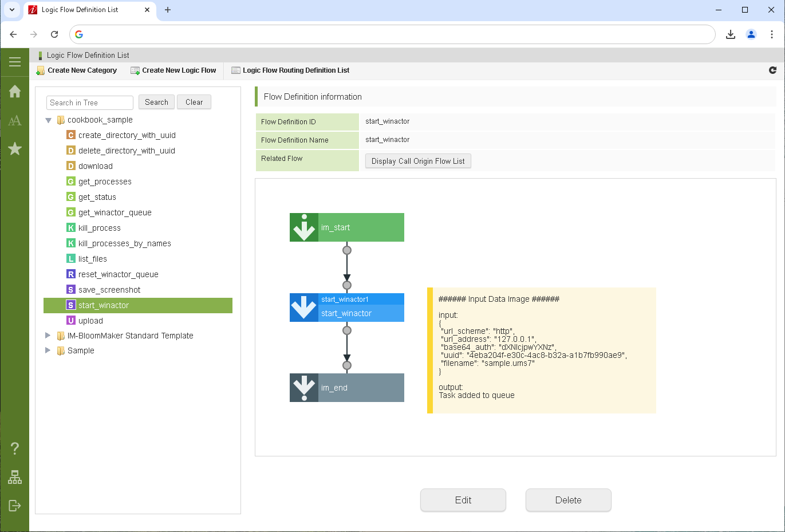
Task: Click the Clear button next to Search
Action: 194,102
